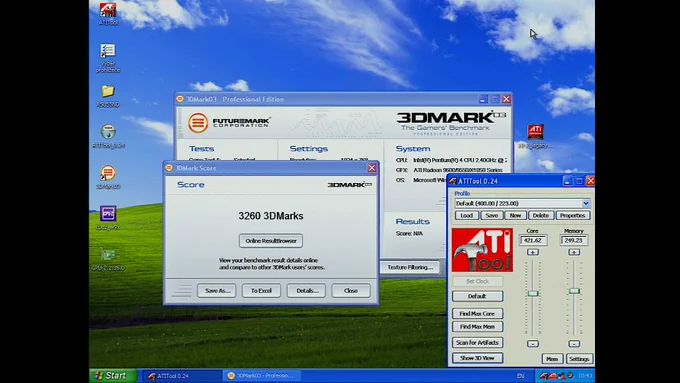The image size is (680, 383).
Task: Open ATITool Settings
Action: 579,359
